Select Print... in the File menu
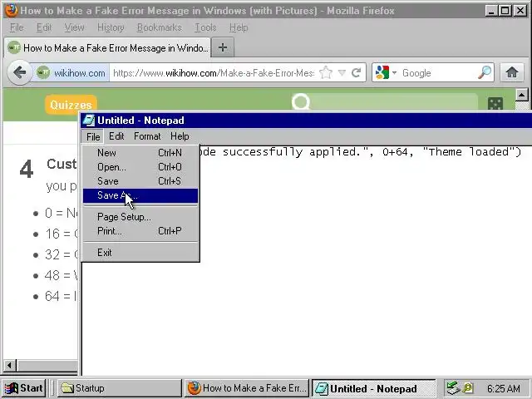This screenshot has width=532, height=399. pyautogui.click(x=140, y=231)
